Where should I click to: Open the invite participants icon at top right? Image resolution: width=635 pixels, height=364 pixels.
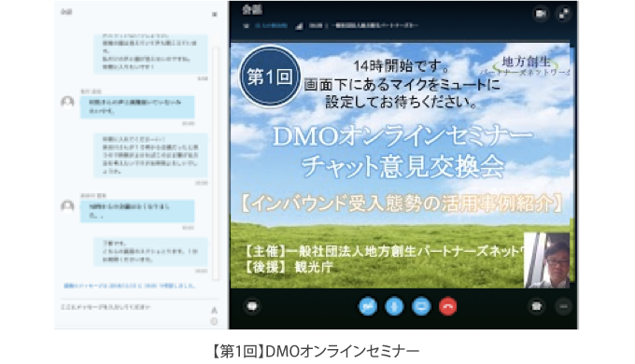point(541,14)
